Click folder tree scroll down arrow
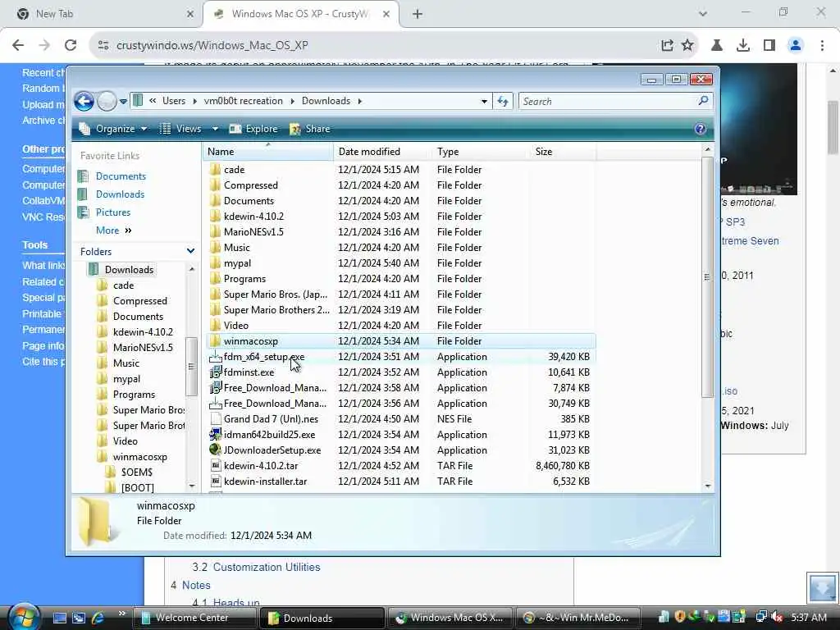Screen dimensions: 840x630 [x=192, y=486]
